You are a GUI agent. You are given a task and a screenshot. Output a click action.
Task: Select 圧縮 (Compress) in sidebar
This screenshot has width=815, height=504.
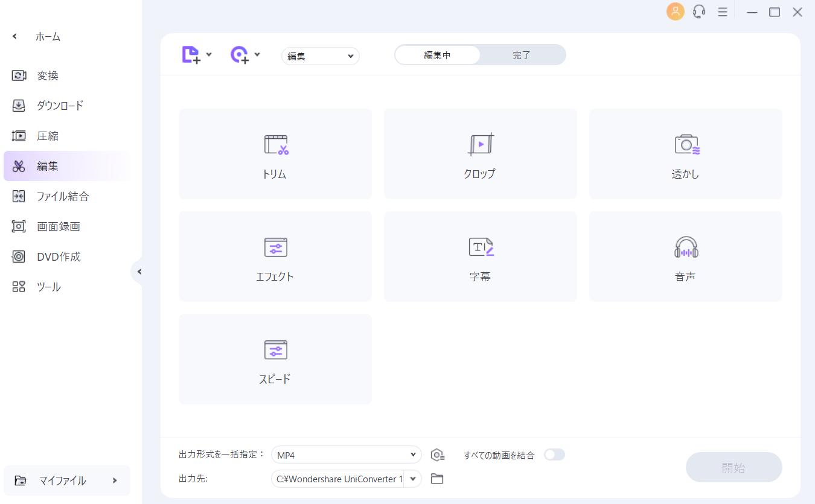(x=66, y=136)
